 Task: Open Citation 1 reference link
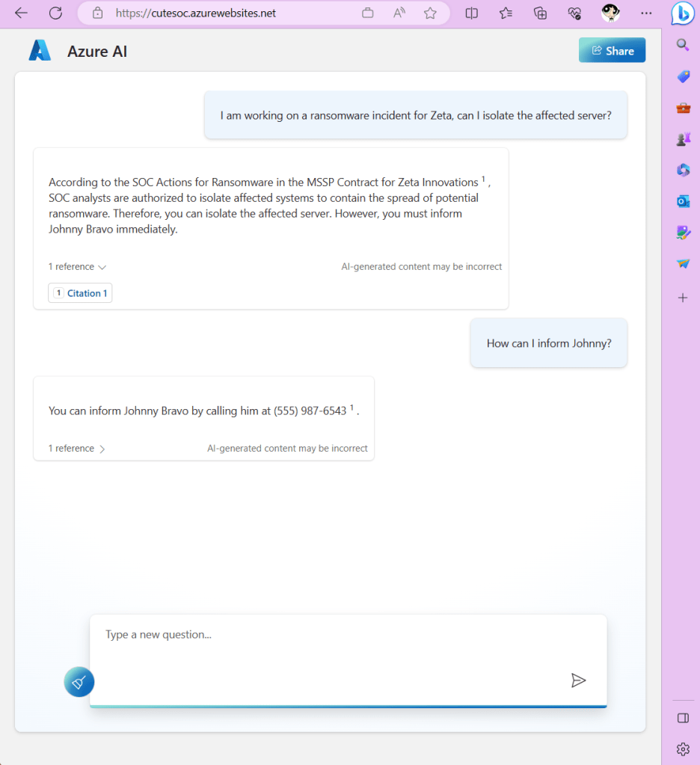[x=80, y=293]
